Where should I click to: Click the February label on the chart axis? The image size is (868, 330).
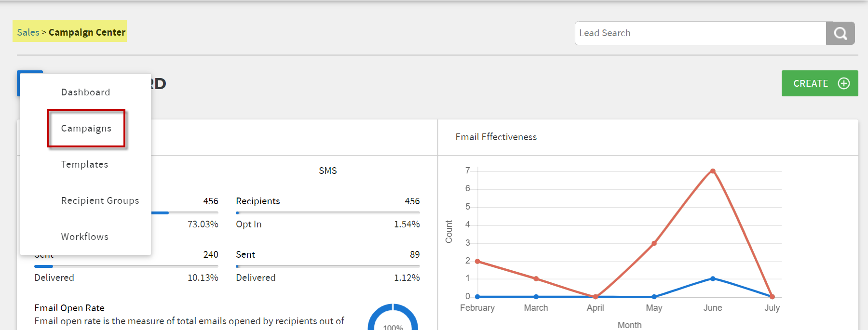477,308
